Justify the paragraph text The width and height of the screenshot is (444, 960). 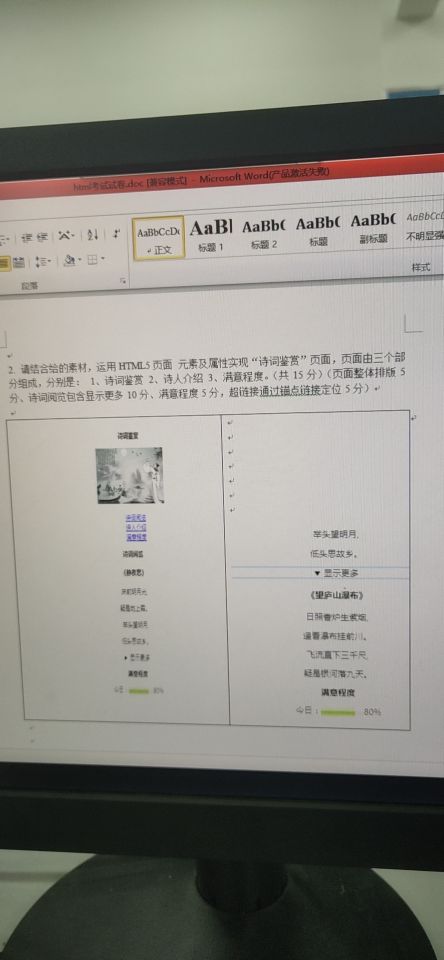[4, 264]
